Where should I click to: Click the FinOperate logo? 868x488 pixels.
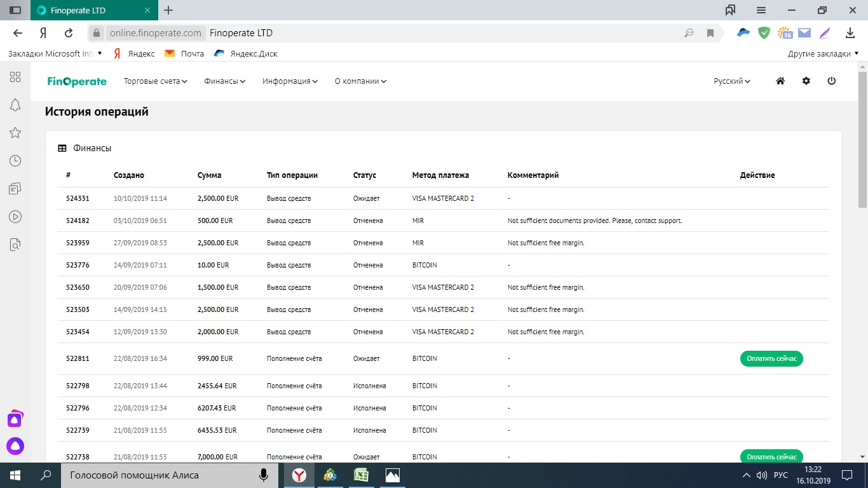click(x=77, y=81)
